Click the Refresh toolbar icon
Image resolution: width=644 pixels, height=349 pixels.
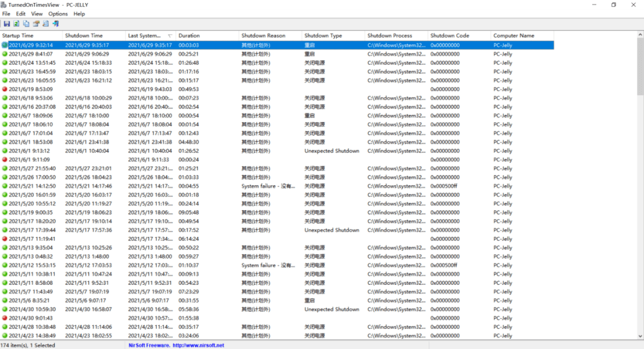coord(16,24)
